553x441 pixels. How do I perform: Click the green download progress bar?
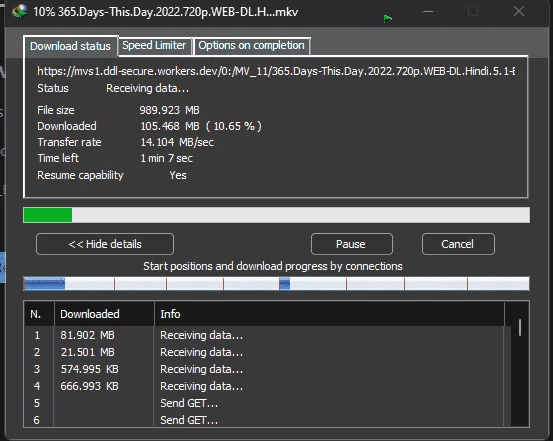pos(276,215)
